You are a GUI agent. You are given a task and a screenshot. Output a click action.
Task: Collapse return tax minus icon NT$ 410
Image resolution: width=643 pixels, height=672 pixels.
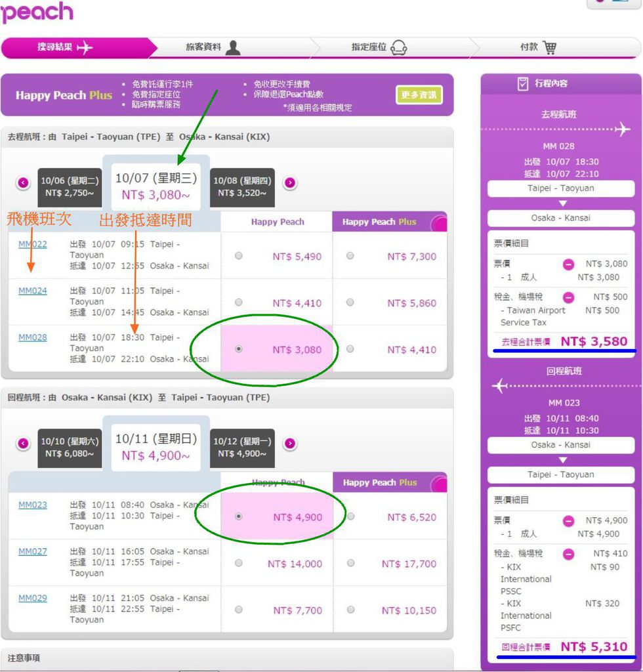(568, 554)
